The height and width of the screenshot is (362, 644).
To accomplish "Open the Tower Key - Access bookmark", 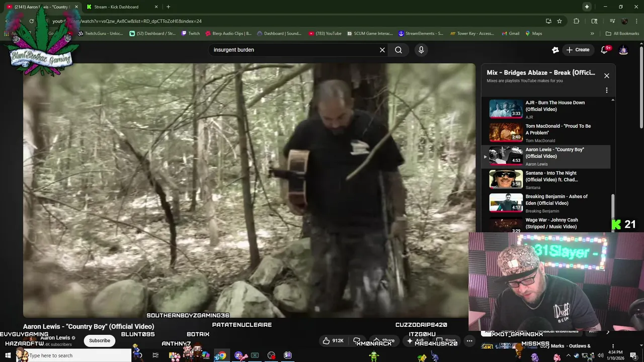I will pos(472,34).
